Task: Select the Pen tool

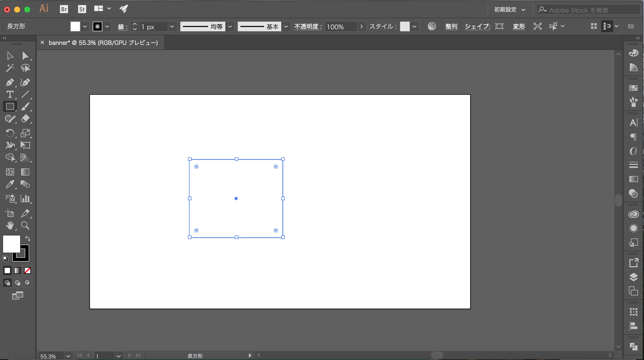Action: tap(10, 82)
